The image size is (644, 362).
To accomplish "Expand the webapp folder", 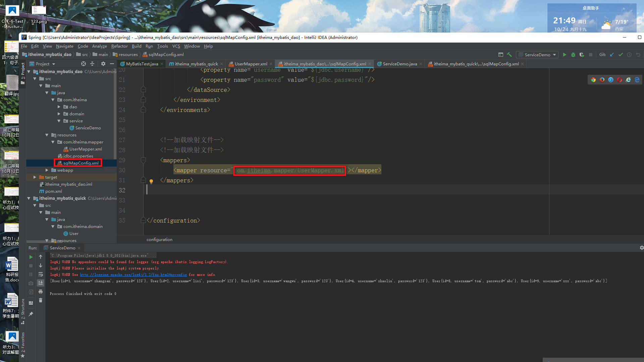I will (x=47, y=170).
